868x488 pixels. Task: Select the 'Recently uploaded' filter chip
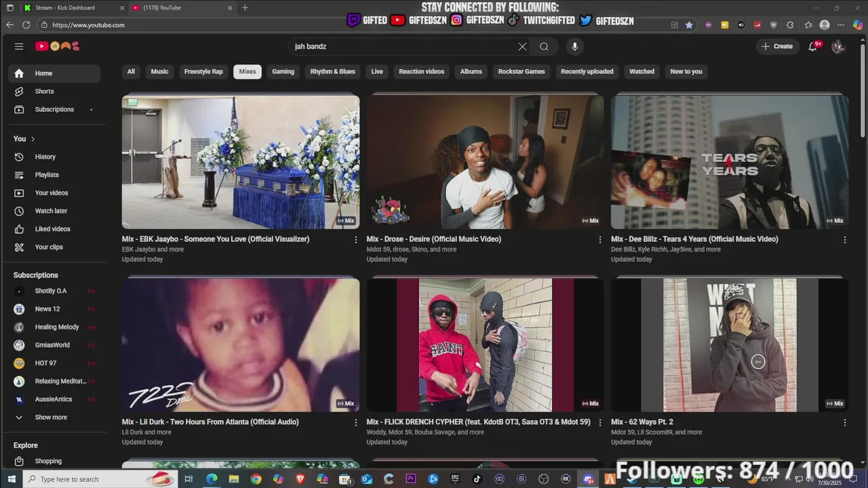pyautogui.click(x=587, y=71)
